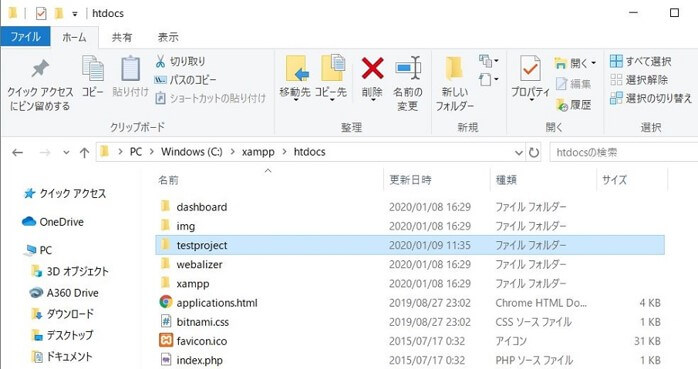Screen dimensions: 698x369
Task: Click the Open (開く) ribbon button
Action: click(574, 63)
